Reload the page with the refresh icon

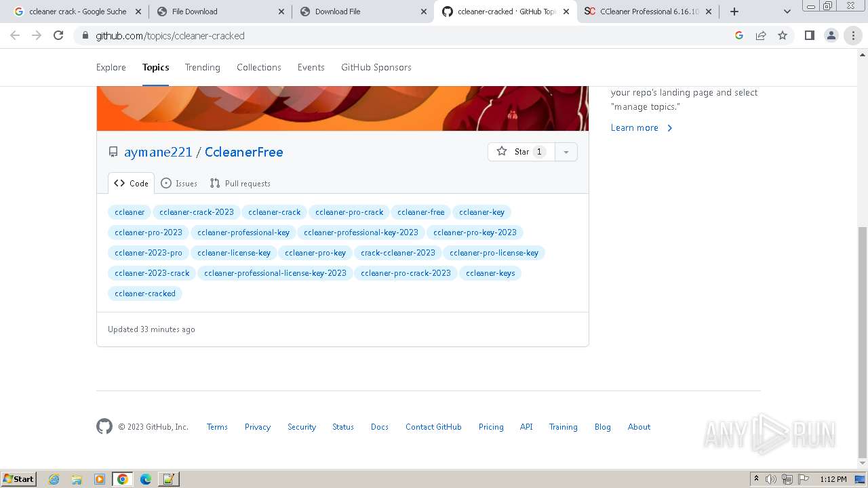(x=58, y=35)
